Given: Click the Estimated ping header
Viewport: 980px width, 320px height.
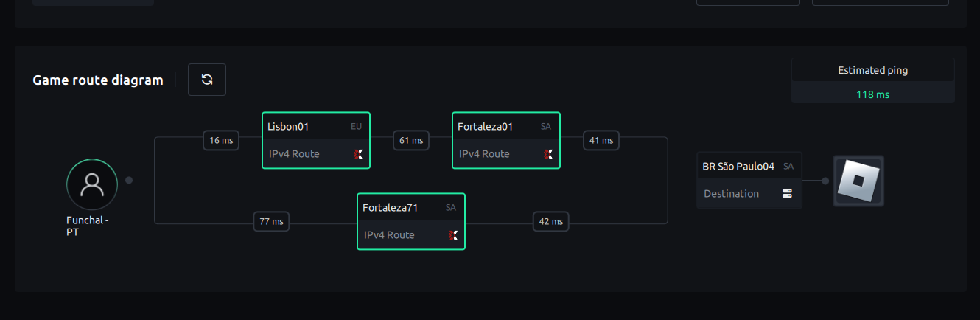Looking at the screenshot, I should point(872,70).
